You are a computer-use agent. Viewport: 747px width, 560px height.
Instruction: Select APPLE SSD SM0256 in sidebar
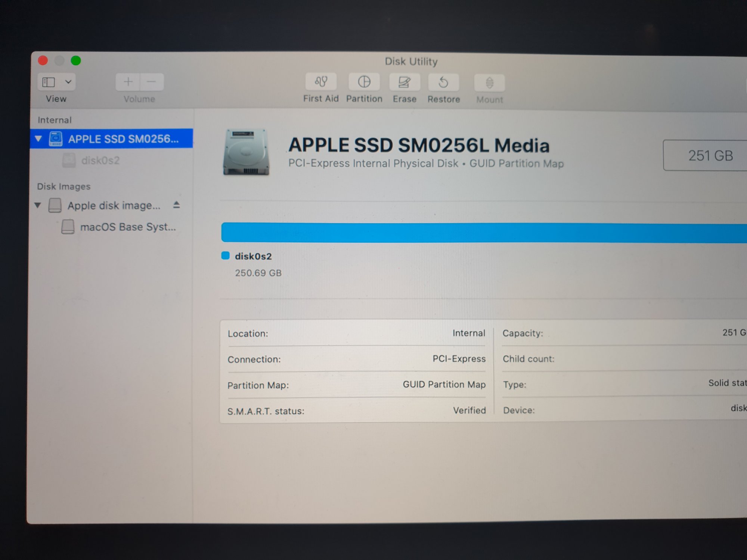pos(111,139)
